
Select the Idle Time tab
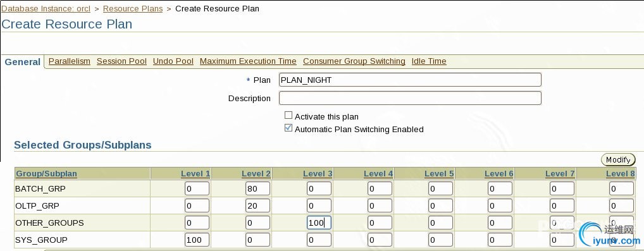click(429, 61)
